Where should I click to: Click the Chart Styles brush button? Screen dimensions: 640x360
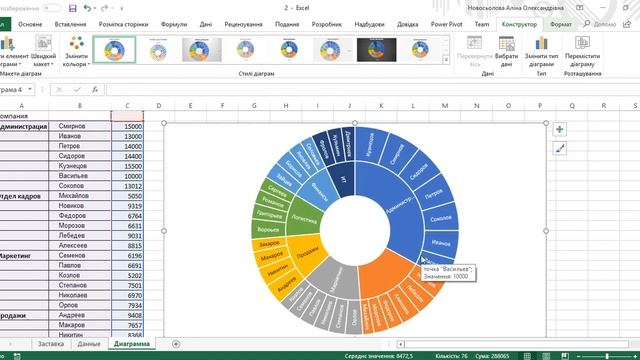click(560, 149)
